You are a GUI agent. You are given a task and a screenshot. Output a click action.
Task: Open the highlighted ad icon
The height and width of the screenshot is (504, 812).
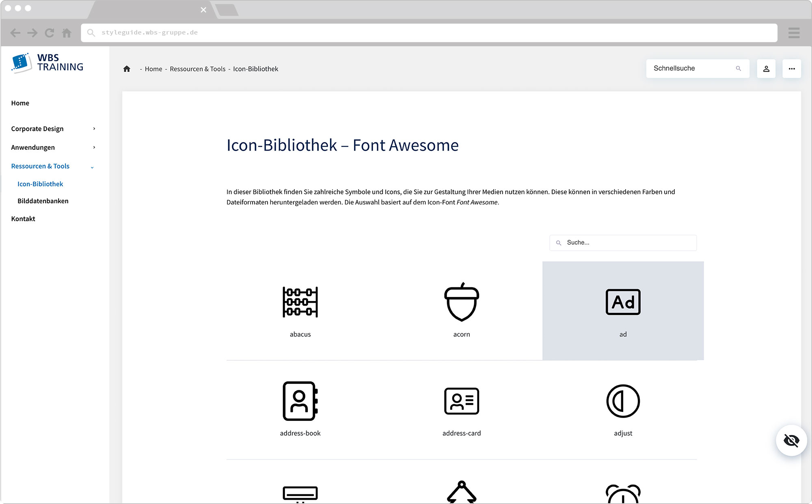623,302
